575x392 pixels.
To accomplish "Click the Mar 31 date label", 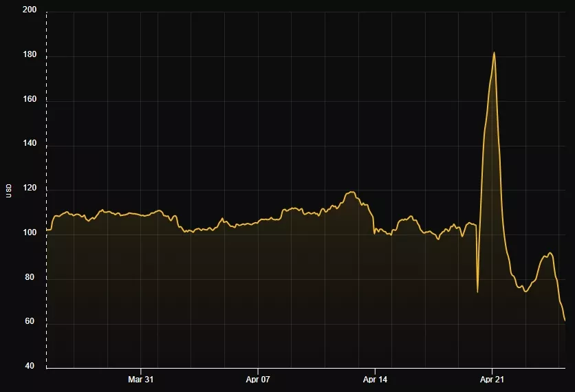I will tap(141, 380).
